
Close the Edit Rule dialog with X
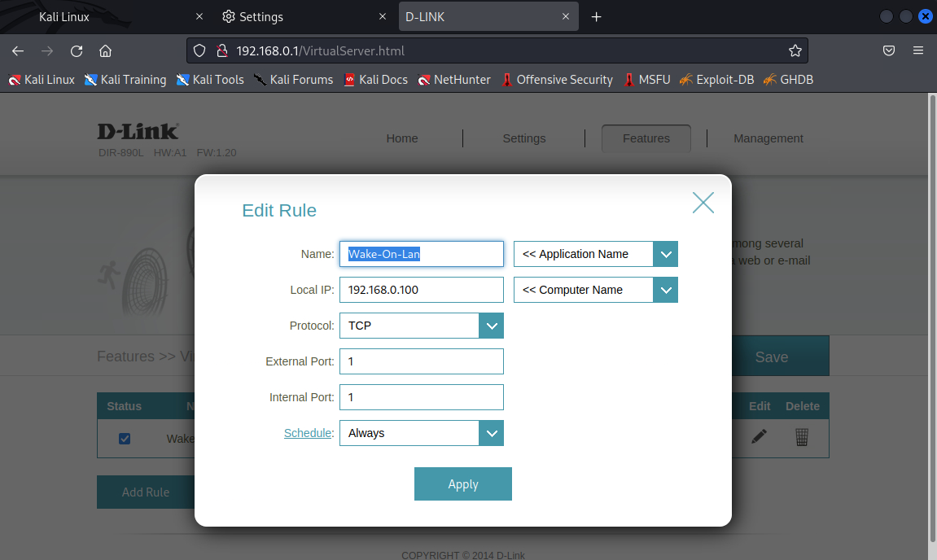click(703, 203)
